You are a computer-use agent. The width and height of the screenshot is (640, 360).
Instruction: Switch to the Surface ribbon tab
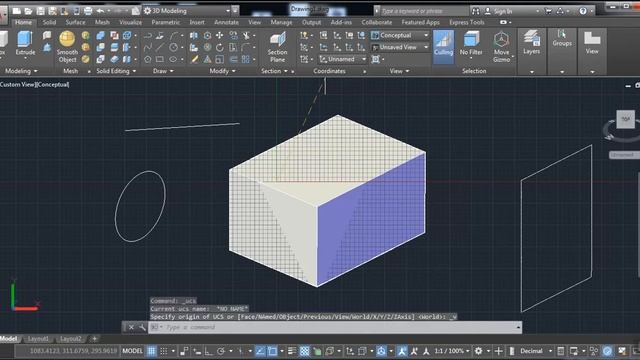click(76, 22)
